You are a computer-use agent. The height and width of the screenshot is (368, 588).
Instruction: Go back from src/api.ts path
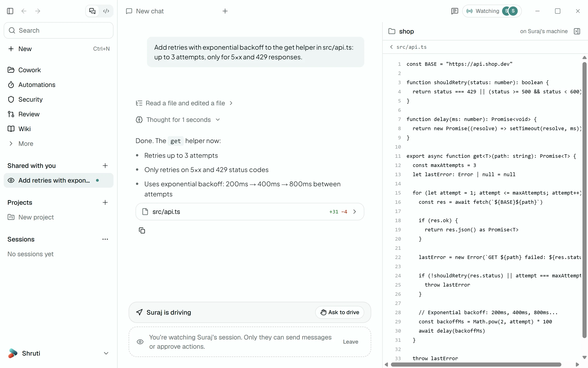(x=391, y=47)
